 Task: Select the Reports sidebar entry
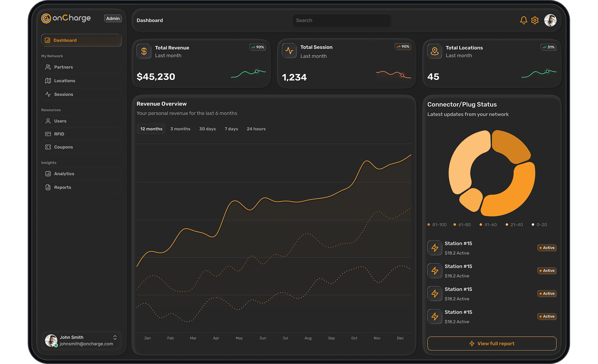[x=62, y=187]
